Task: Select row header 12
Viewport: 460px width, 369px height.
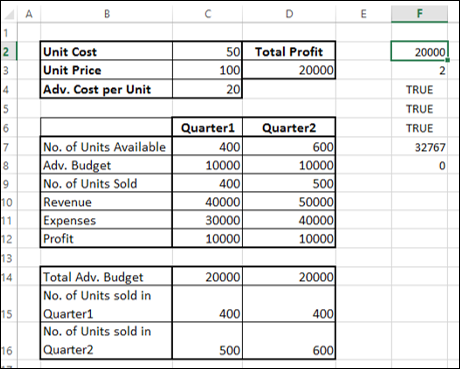Action: 9,239
